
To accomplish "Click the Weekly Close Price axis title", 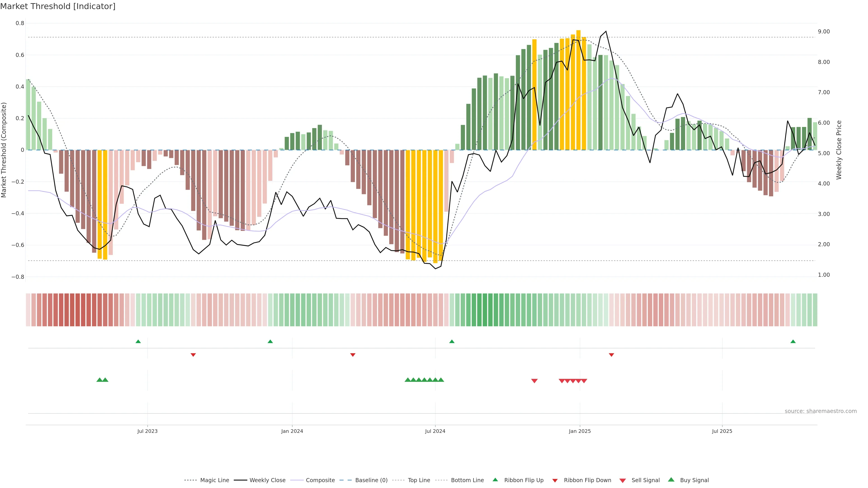I will pos(839,150).
